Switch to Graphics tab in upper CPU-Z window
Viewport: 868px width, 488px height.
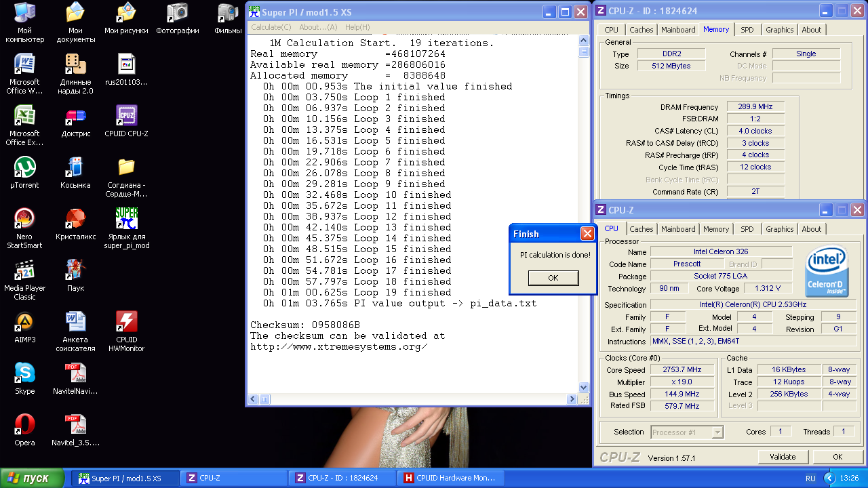[779, 30]
